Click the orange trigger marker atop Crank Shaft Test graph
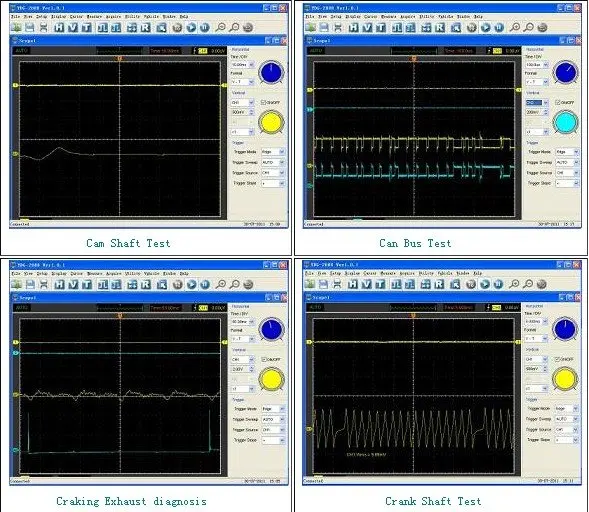589x512 pixels. click(413, 316)
